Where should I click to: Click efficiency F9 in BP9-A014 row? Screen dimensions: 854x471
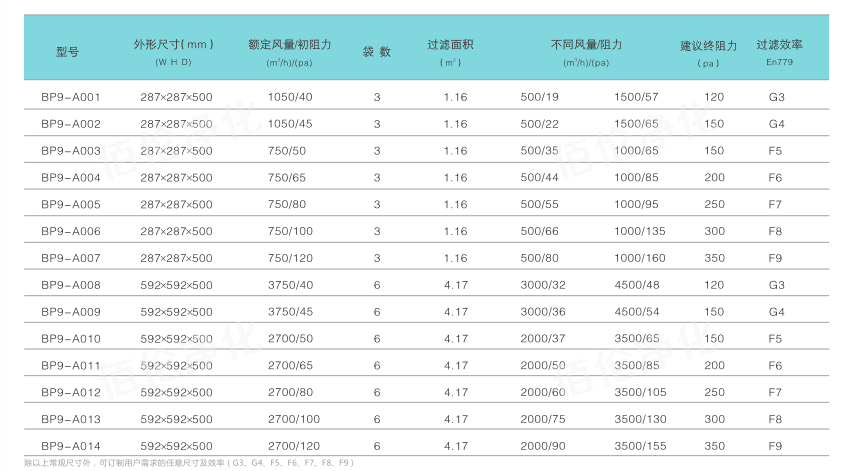pyautogui.click(x=775, y=446)
